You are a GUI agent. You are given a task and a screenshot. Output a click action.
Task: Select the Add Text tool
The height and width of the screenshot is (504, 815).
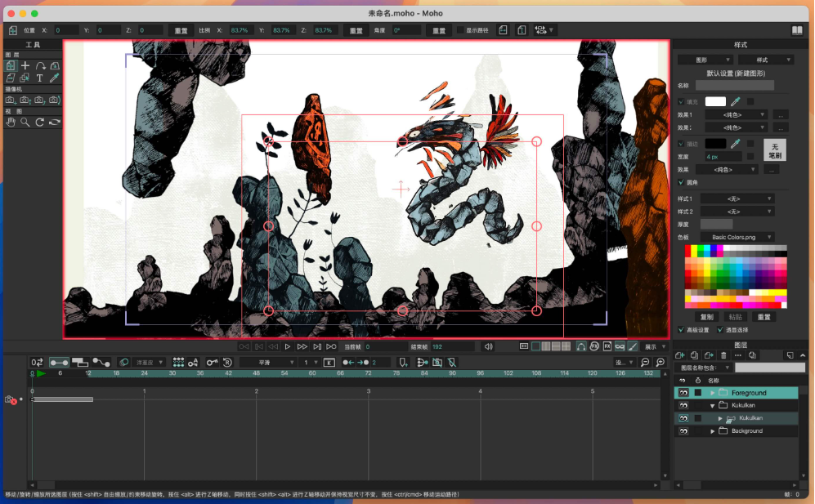point(39,78)
